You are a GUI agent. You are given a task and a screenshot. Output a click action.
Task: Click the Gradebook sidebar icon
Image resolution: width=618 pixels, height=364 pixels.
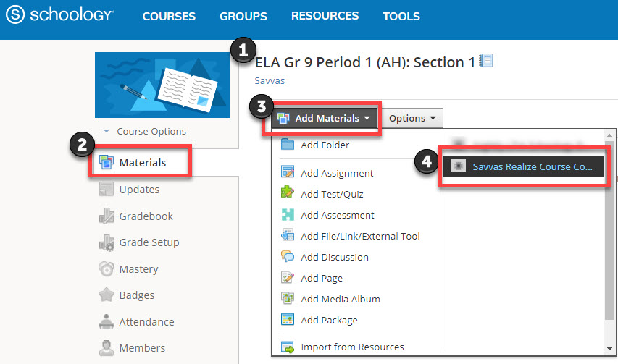107,216
